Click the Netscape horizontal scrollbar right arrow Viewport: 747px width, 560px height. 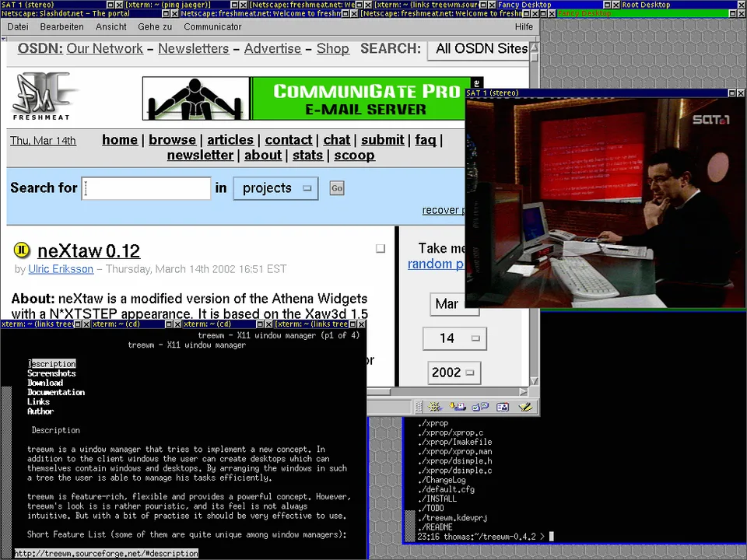pos(524,392)
